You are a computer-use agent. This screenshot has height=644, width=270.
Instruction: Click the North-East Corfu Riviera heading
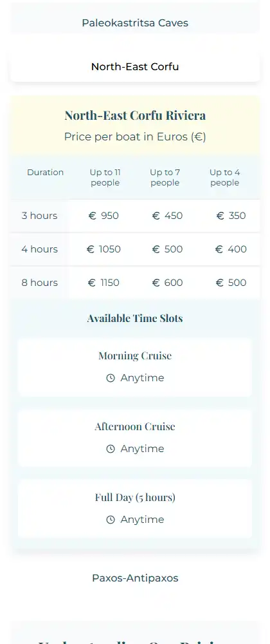(135, 115)
